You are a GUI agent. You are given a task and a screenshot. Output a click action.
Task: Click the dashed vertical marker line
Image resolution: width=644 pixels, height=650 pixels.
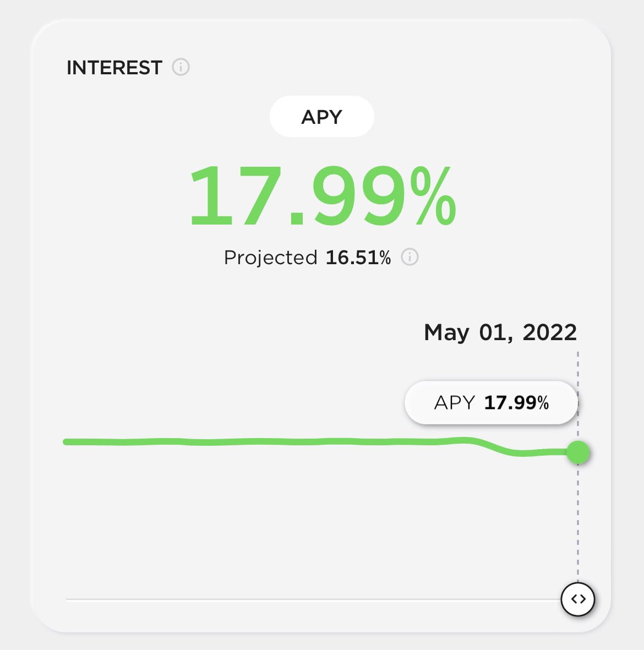click(x=577, y=518)
